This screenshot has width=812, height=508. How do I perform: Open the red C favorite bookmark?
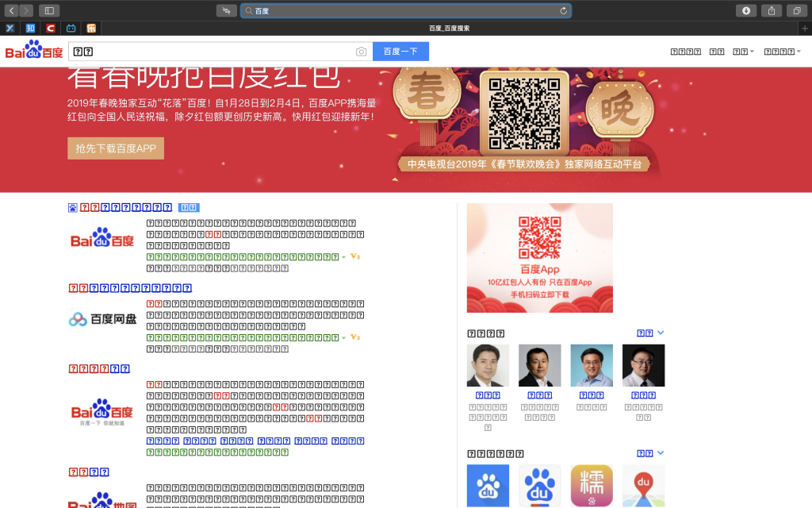point(50,29)
